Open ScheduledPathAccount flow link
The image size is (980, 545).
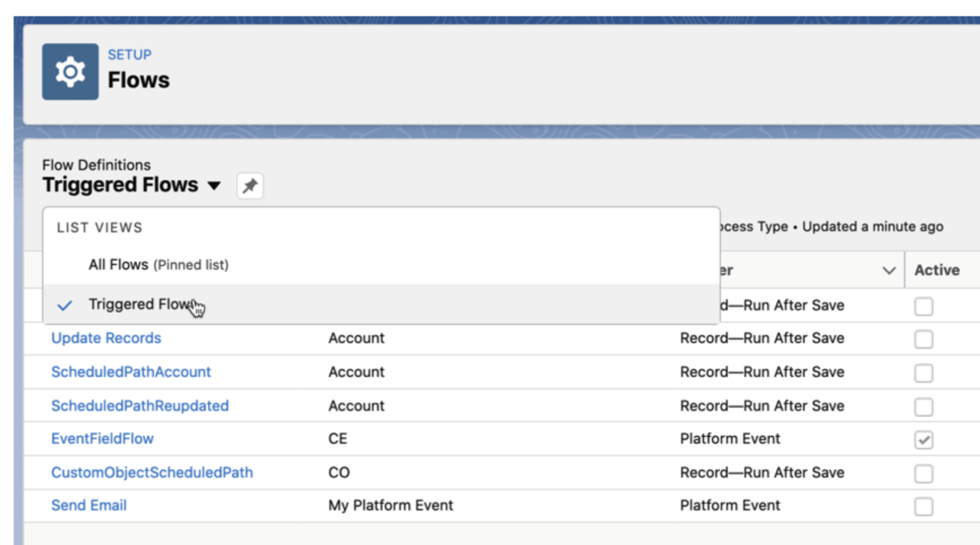point(131,372)
